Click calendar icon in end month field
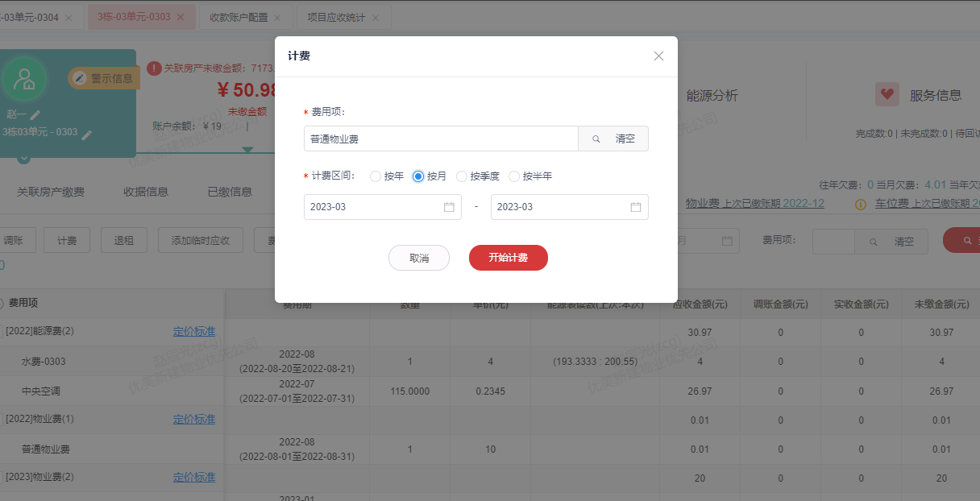Viewport: 980px width, 501px height. pos(636,207)
